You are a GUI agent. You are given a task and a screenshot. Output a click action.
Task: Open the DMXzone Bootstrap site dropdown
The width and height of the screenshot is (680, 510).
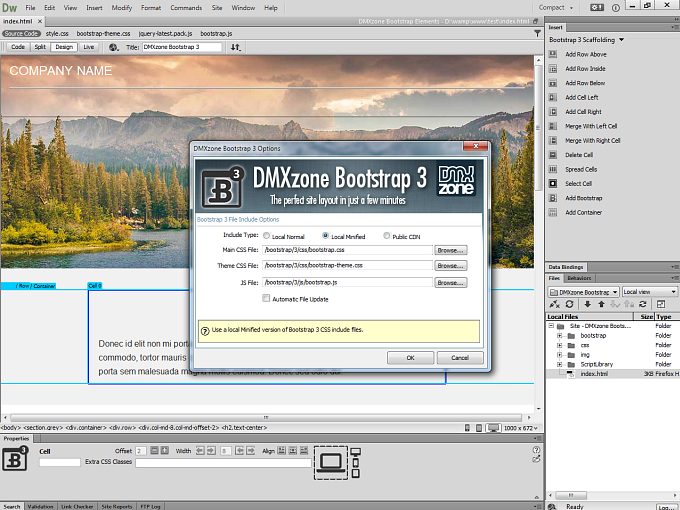pos(583,292)
